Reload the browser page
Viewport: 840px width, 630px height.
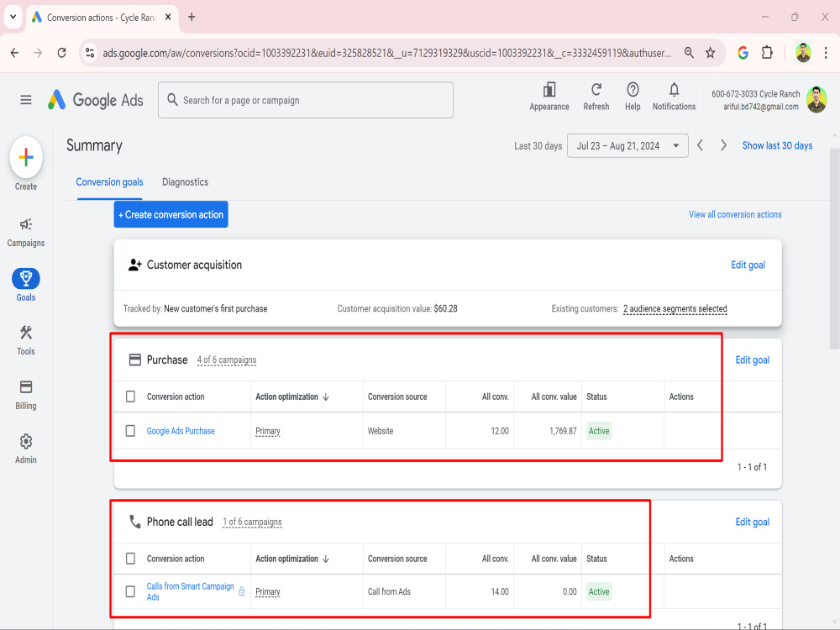point(61,52)
